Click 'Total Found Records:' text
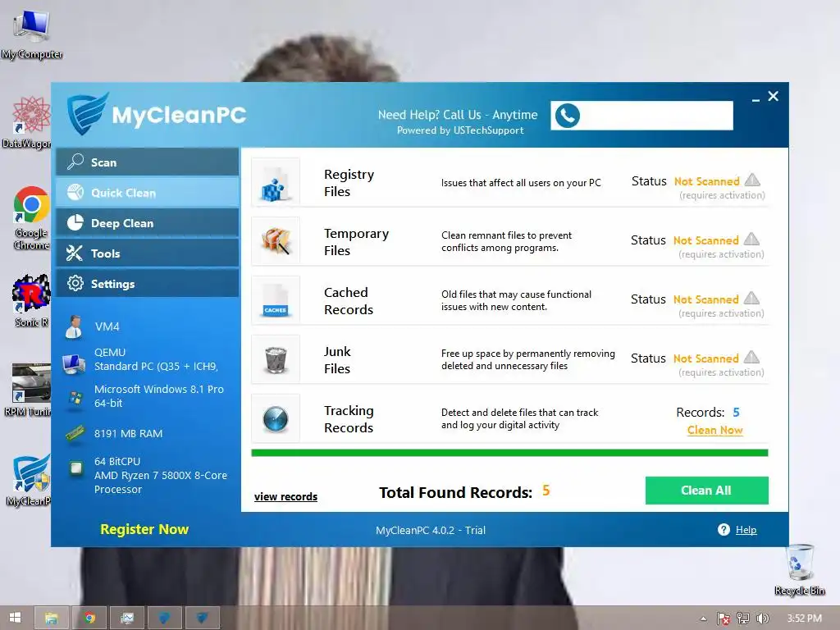This screenshot has height=630, width=840. (x=455, y=492)
